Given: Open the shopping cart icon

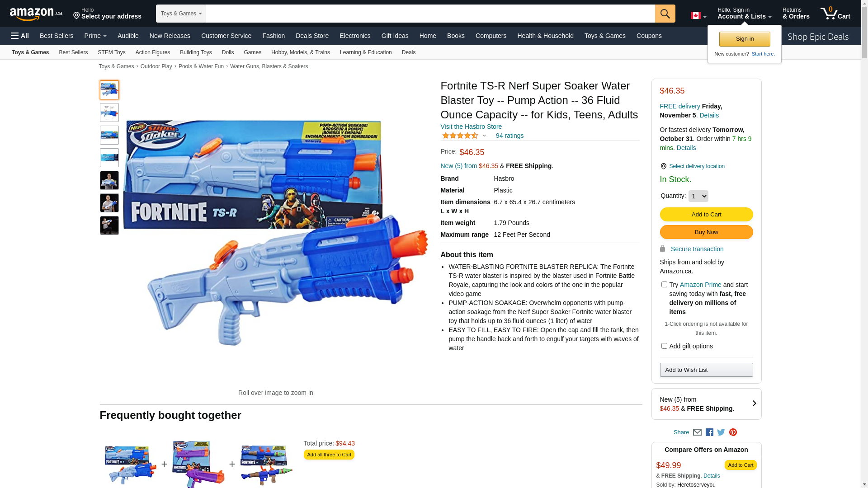Looking at the screenshot, I should tap(835, 14).
